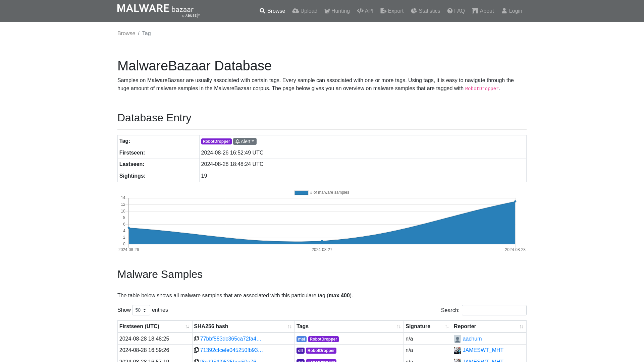Click the About building icon

(475, 11)
